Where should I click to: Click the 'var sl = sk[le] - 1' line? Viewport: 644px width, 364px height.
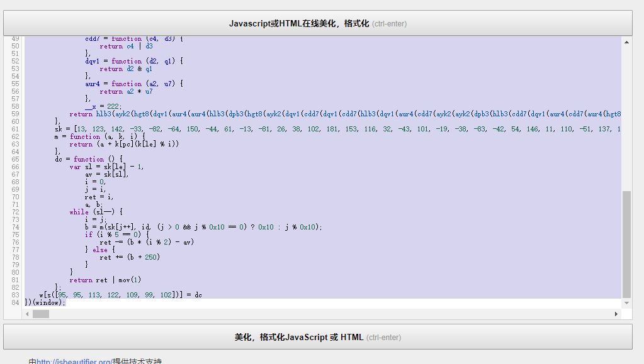tap(107, 167)
